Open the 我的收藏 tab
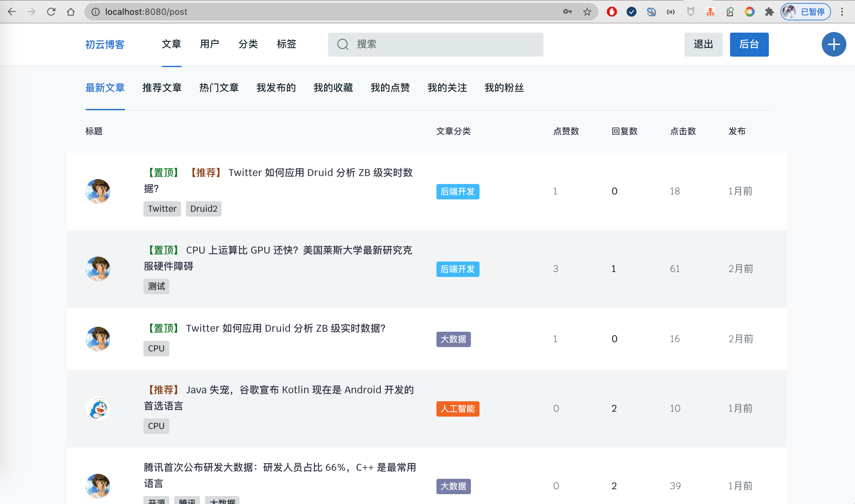Viewport: 855px width, 504px height. point(333,88)
